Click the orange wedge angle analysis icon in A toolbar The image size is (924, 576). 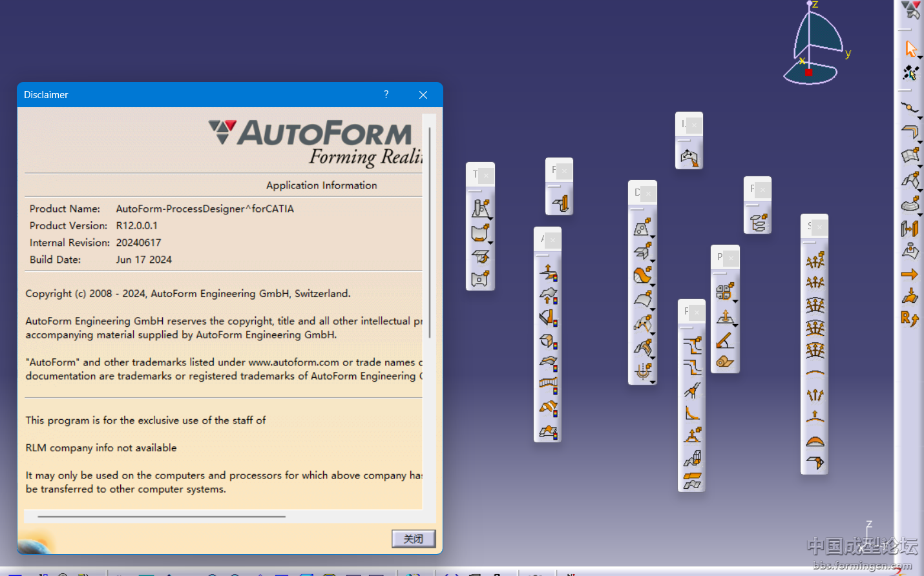click(549, 318)
